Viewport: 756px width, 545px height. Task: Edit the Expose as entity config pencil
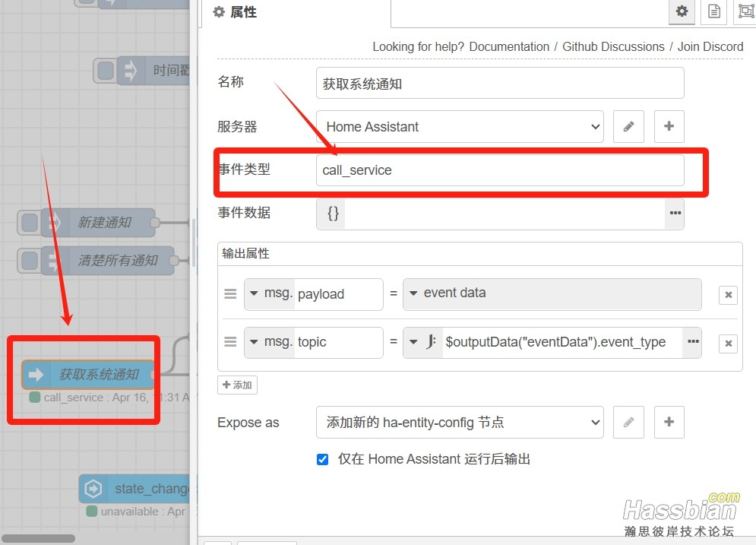click(628, 422)
